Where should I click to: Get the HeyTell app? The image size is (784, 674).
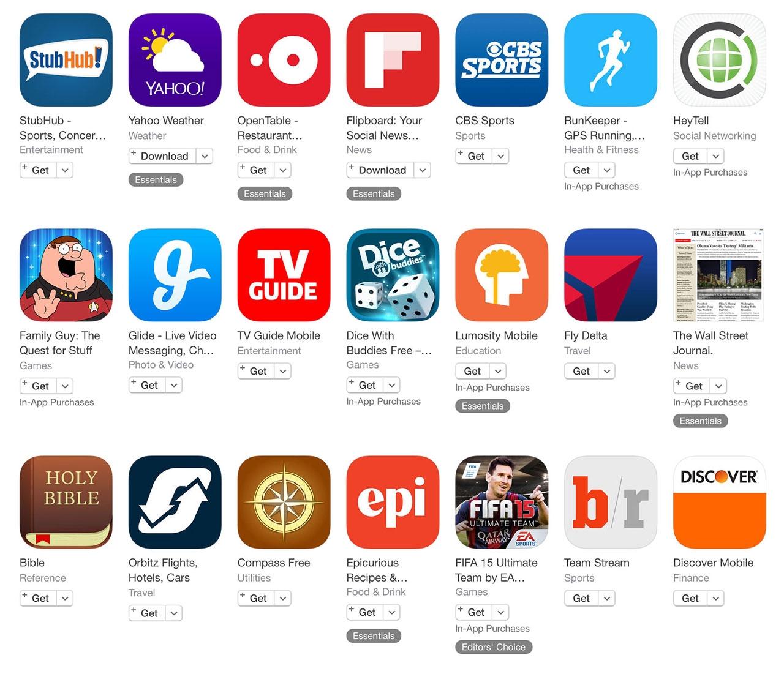point(690,156)
